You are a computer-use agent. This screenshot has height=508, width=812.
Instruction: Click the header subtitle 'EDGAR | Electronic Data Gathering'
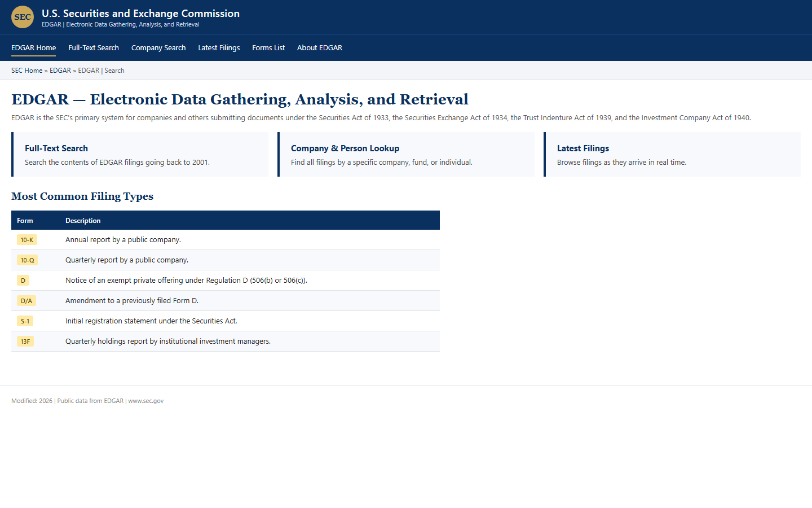click(x=121, y=24)
